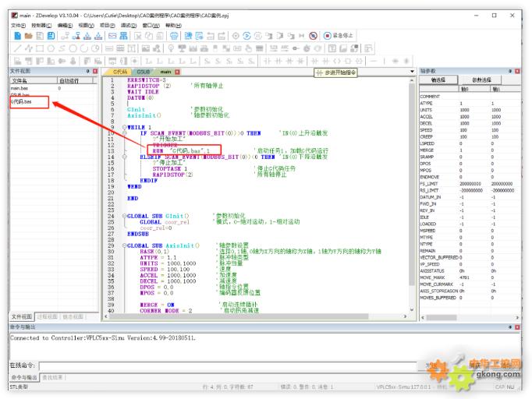Click the 在线命令 input field
The image size is (532, 399).
click(228, 365)
